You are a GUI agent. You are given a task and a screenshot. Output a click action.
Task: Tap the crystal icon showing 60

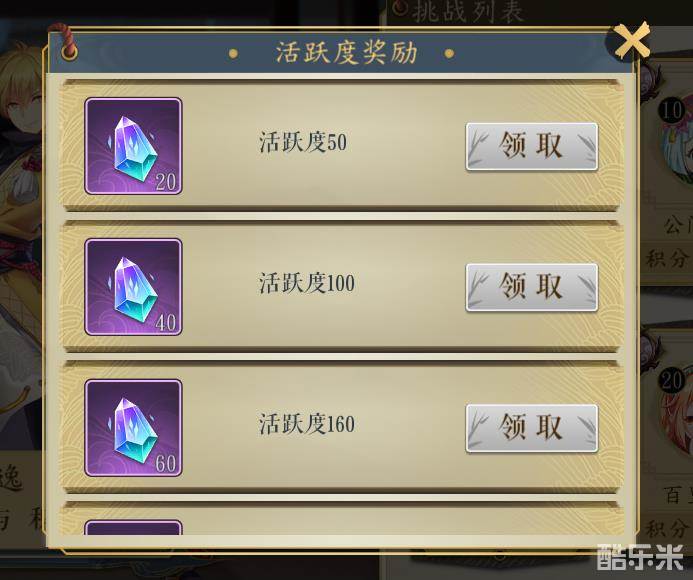coord(133,427)
